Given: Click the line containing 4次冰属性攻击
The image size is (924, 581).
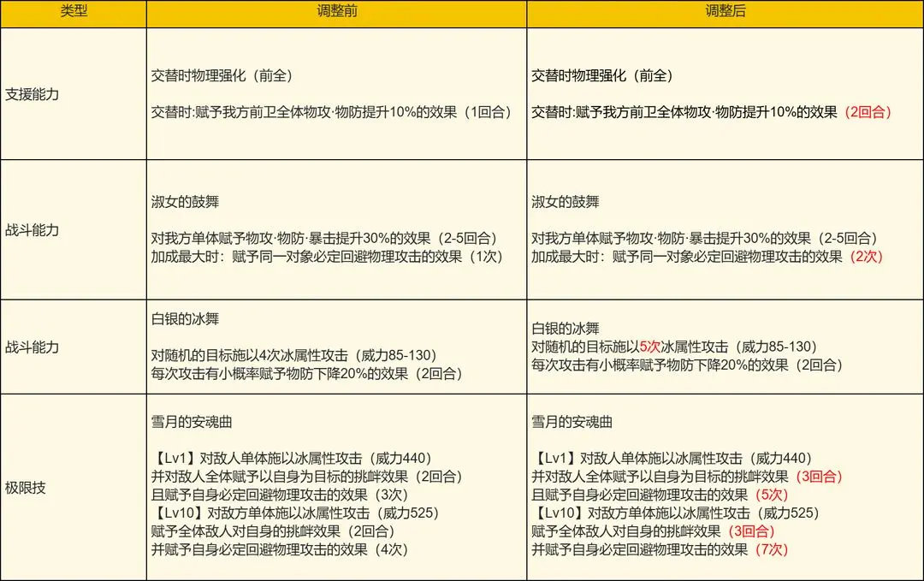Looking at the screenshot, I should click(x=294, y=355).
